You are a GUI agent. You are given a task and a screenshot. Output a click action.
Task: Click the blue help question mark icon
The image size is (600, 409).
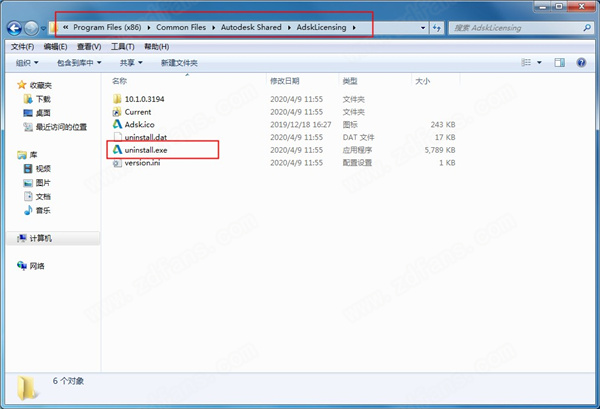click(x=581, y=62)
